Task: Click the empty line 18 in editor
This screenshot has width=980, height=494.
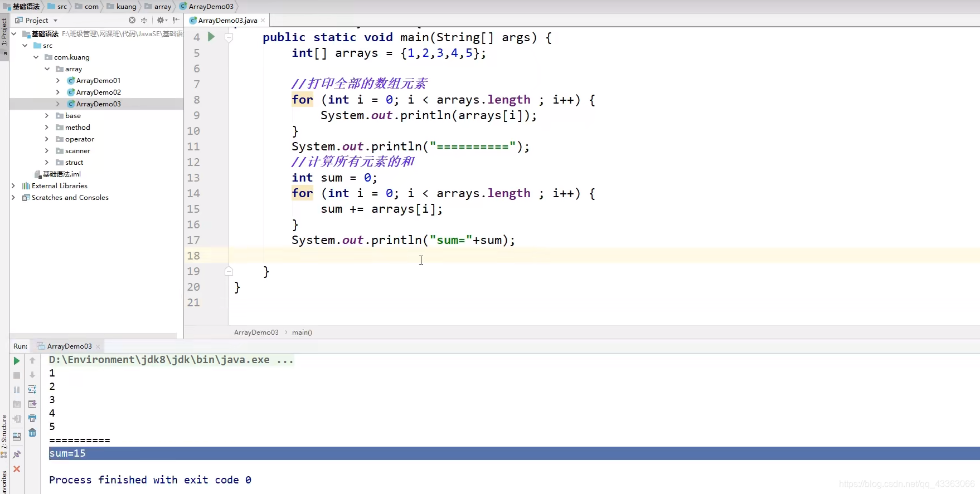Action: (x=604, y=256)
